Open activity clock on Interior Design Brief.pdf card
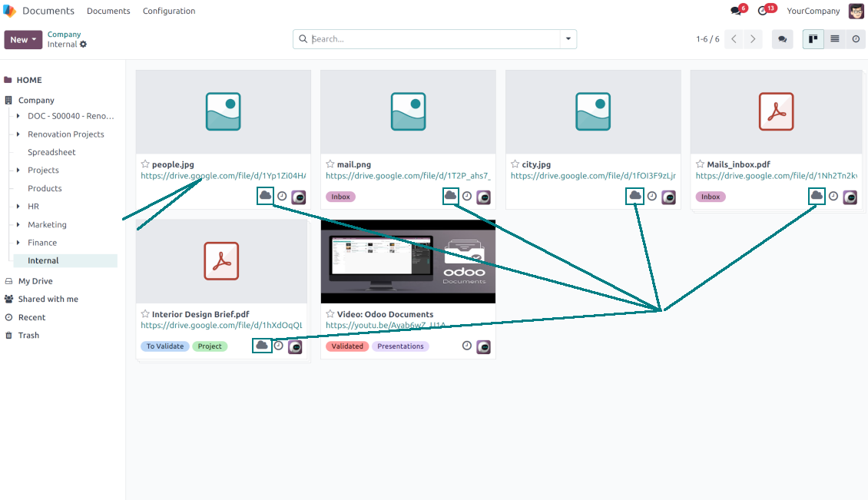Image resolution: width=868 pixels, height=500 pixels. pyautogui.click(x=279, y=346)
